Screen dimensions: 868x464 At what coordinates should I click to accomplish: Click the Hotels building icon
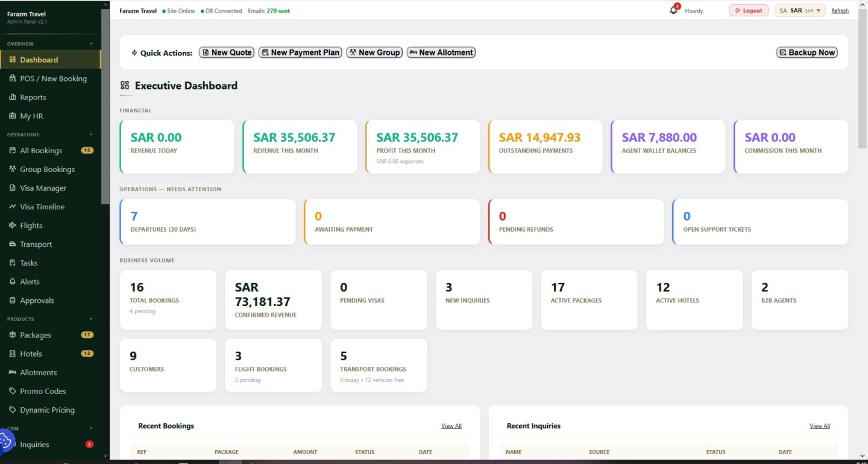click(13, 354)
